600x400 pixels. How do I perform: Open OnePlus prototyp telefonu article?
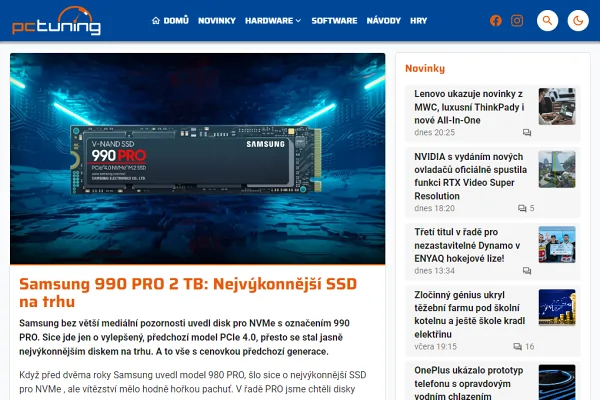tap(469, 383)
